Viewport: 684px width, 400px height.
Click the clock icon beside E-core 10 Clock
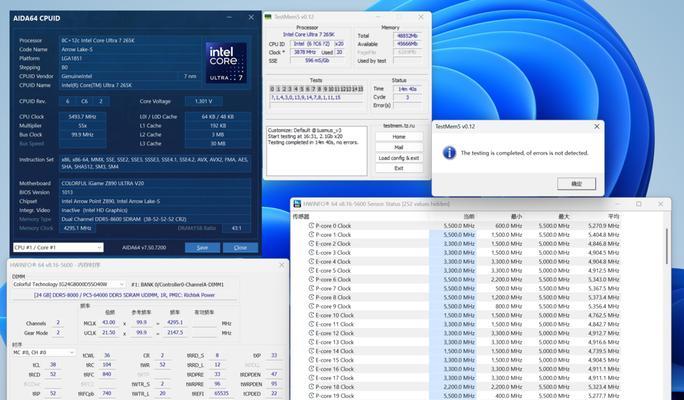(311, 315)
